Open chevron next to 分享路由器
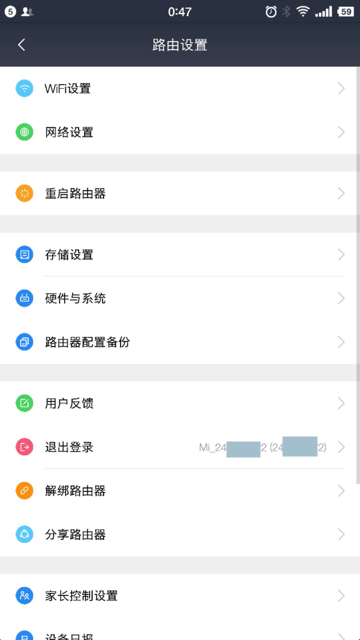 pos(341,534)
